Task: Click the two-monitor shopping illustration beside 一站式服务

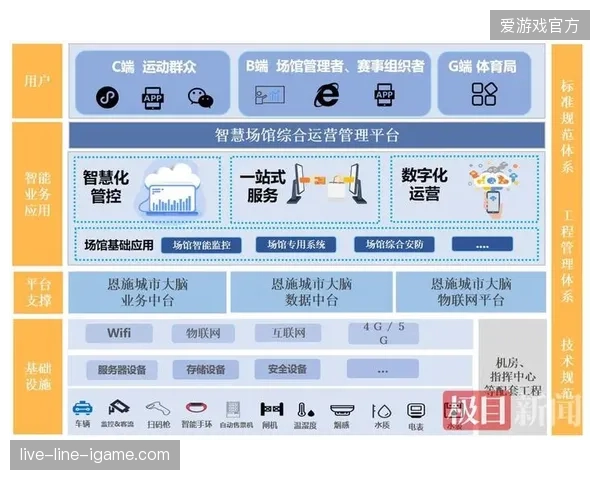Action: (x=328, y=184)
